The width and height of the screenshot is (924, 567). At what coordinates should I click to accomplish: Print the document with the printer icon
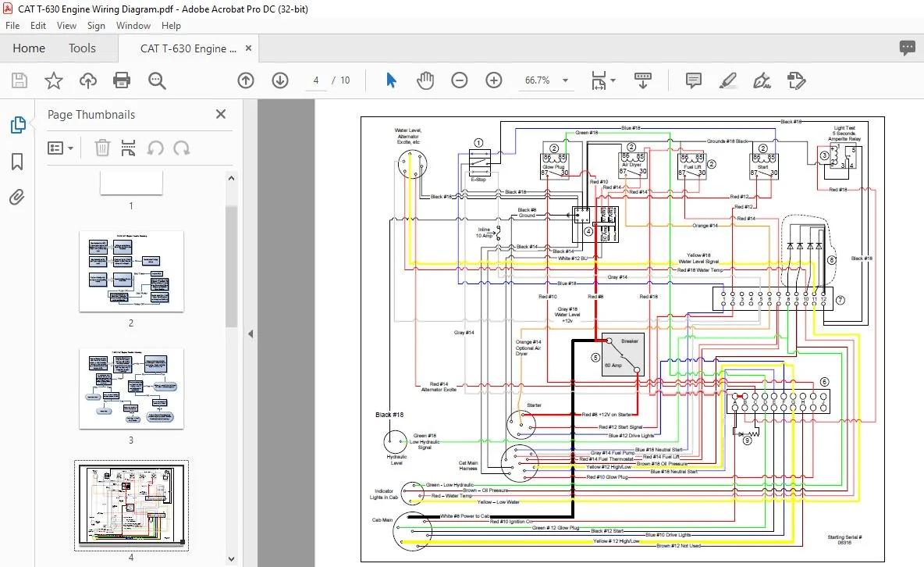point(122,80)
